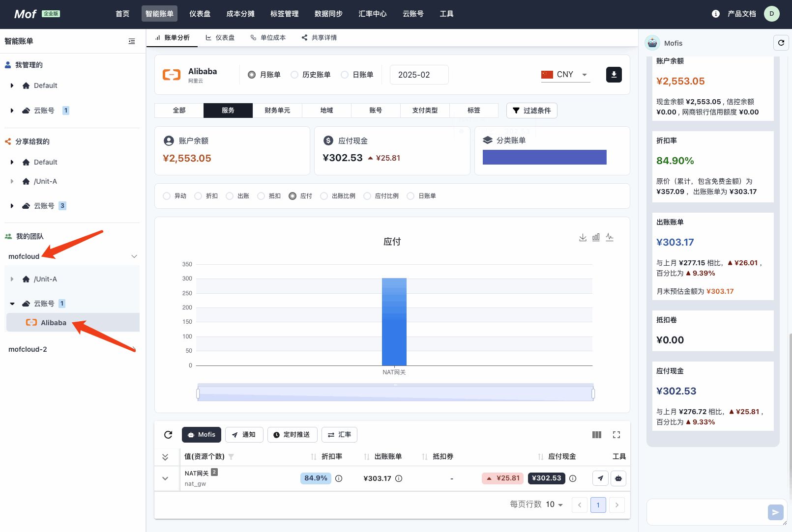Sort by 应付现金 column icon

541,457
